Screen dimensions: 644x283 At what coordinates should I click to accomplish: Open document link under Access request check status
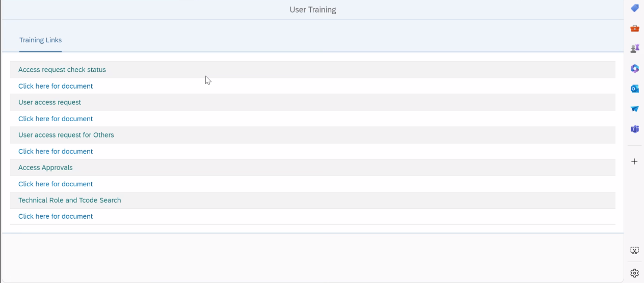pyautogui.click(x=56, y=86)
